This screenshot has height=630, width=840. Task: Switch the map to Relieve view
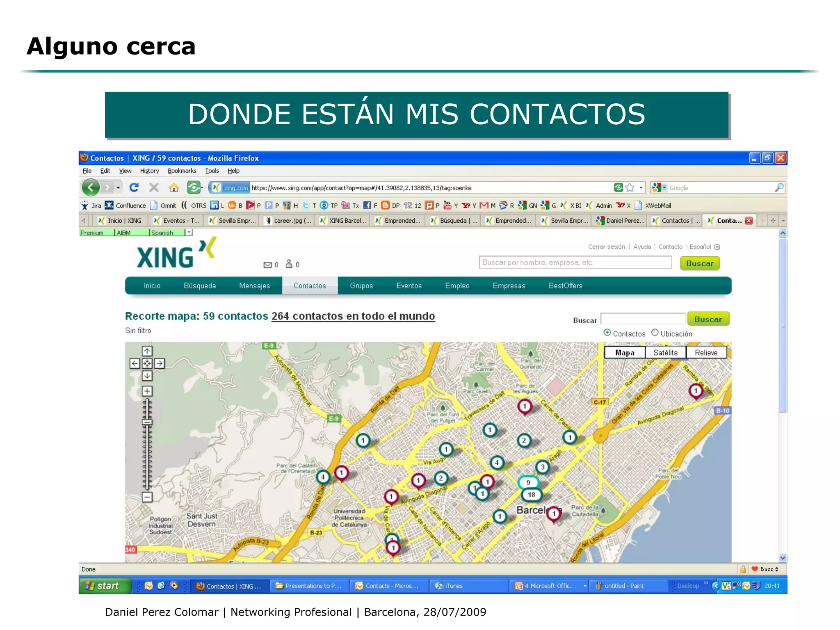(x=706, y=353)
